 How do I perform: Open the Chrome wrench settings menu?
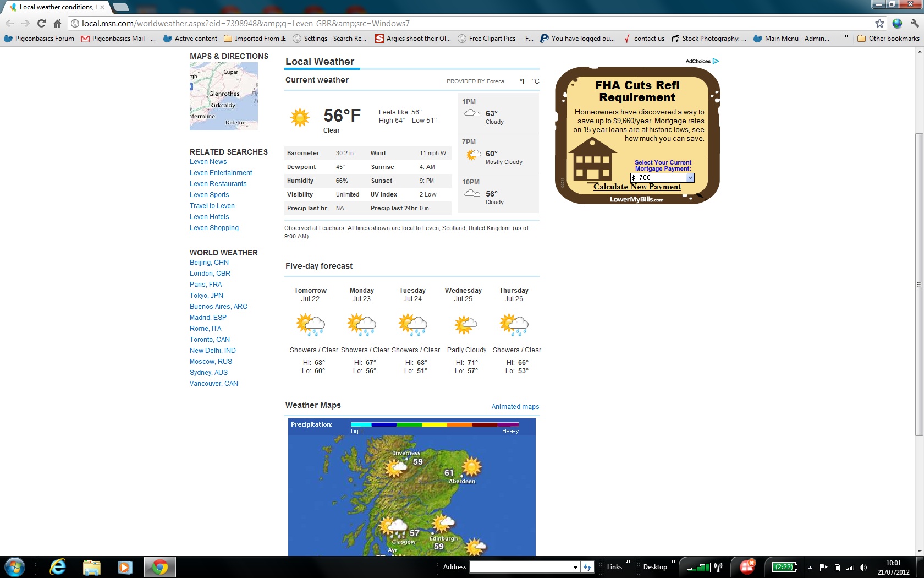[x=914, y=23]
